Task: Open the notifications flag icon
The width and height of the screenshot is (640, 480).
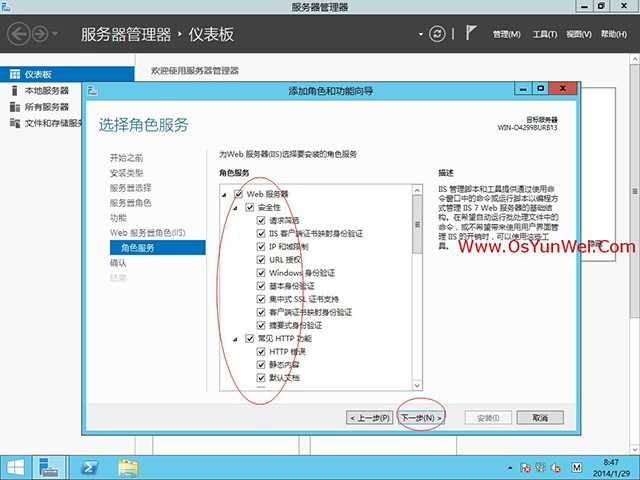Action: tap(471, 33)
